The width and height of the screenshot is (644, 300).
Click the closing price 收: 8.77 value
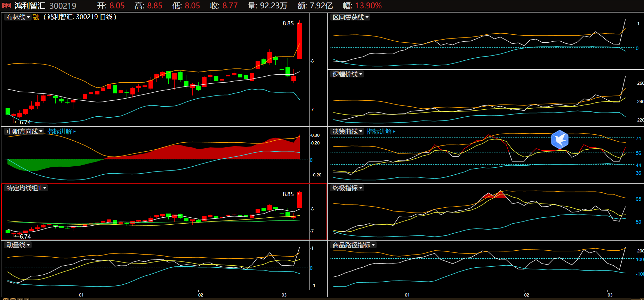pos(230,6)
